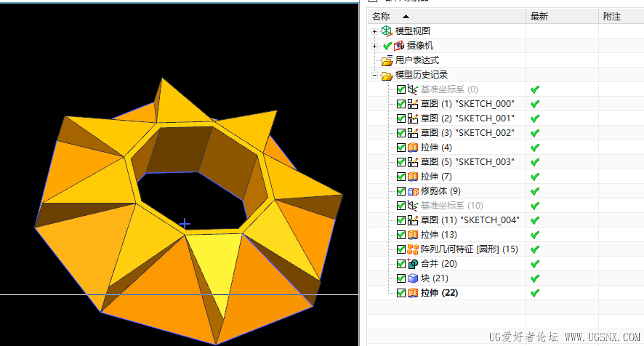Viewport: 644px width, 346px height.
Task: Toggle checkbox for 阵列几何特征 [圆形] (15)
Action: (401, 249)
